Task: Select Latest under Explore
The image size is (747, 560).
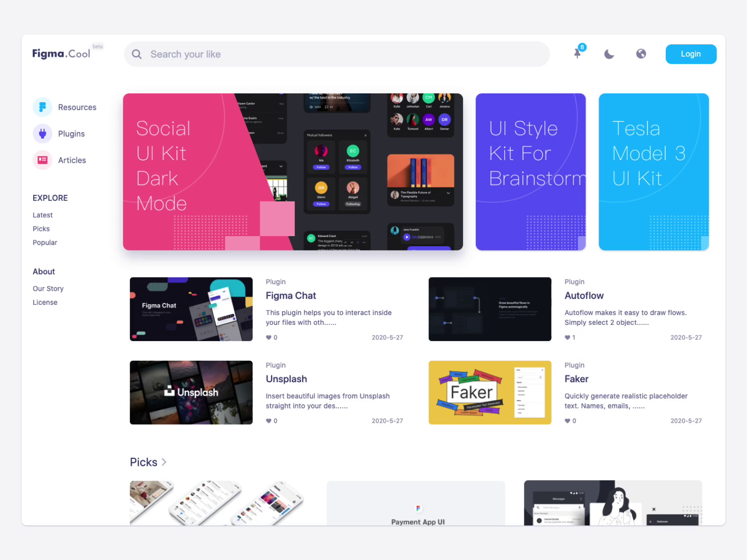Action: [x=42, y=215]
